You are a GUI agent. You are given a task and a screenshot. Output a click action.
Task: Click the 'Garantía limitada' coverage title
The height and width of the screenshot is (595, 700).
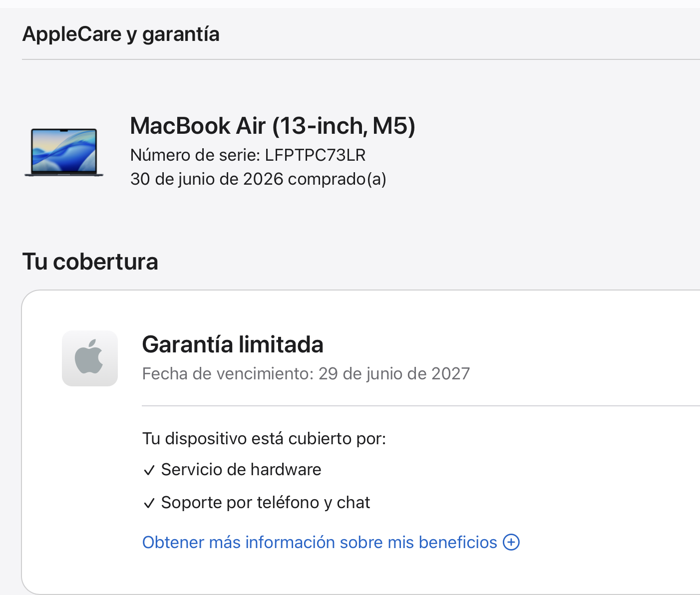point(233,344)
